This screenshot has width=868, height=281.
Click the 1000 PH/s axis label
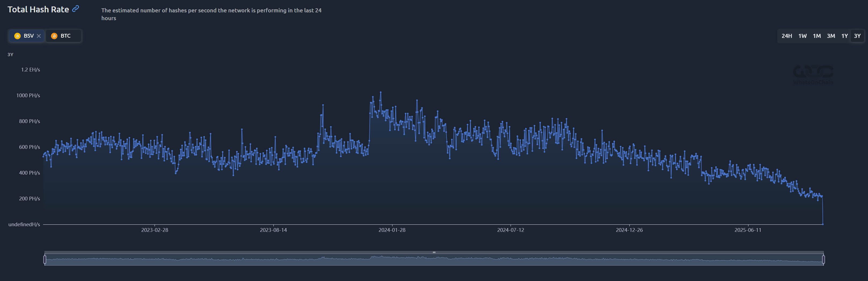(x=28, y=95)
